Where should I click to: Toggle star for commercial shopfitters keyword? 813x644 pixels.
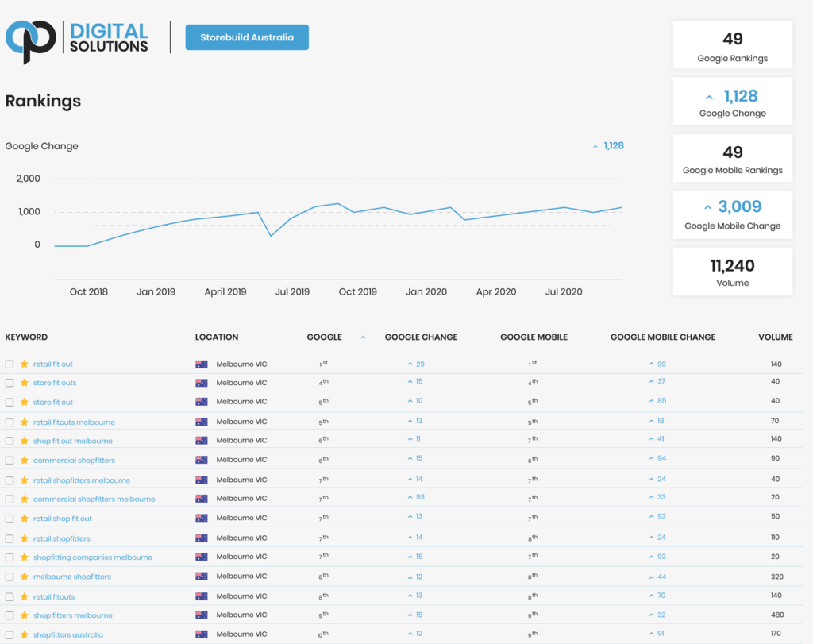(25, 461)
